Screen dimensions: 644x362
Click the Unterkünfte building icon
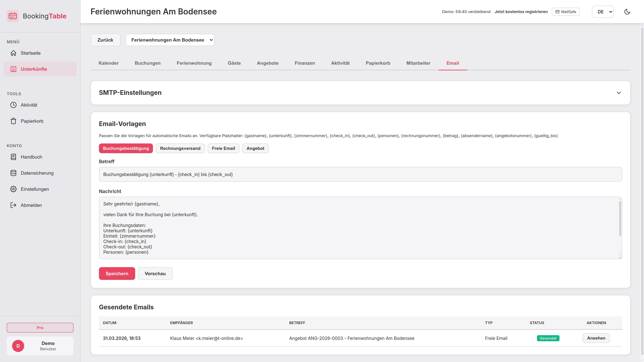click(x=13, y=69)
